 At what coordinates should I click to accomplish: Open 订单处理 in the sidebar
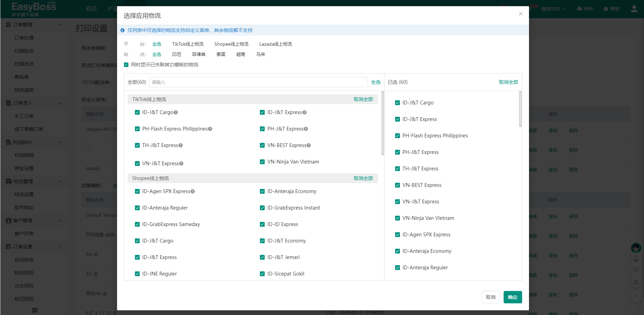click(24, 38)
